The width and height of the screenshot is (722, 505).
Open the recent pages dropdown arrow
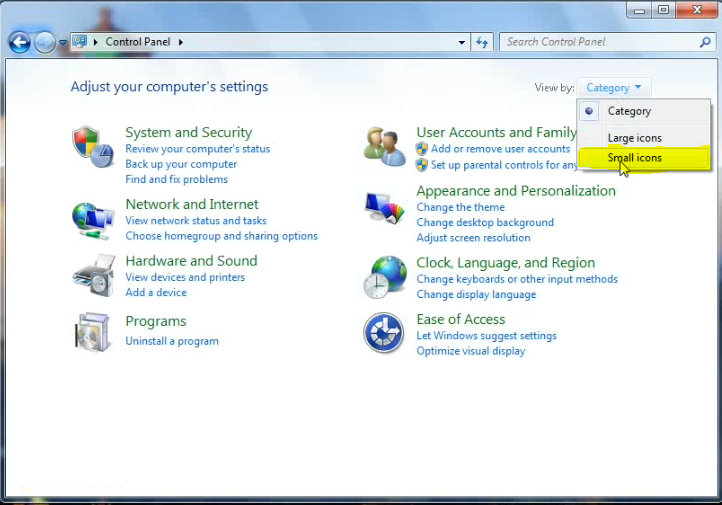point(63,43)
